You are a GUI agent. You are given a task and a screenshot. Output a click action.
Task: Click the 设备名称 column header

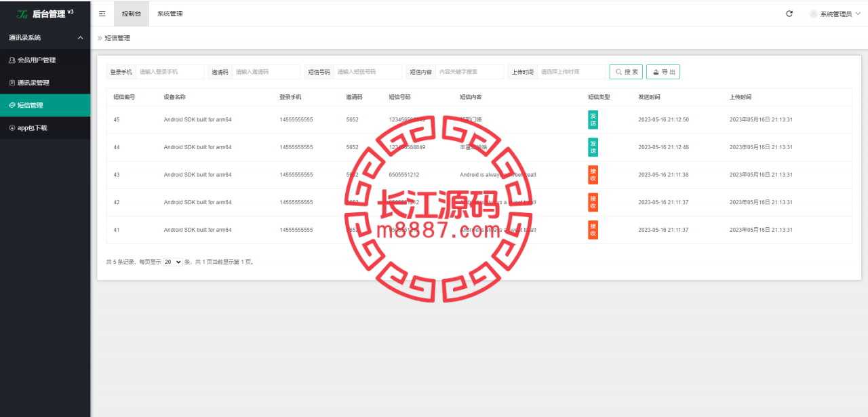[175, 97]
